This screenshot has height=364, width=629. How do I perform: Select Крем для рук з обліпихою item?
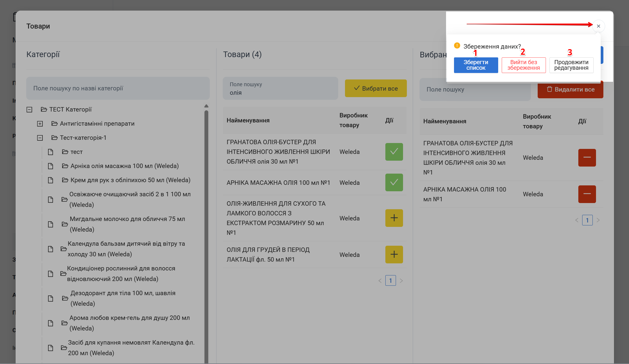tap(130, 180)
